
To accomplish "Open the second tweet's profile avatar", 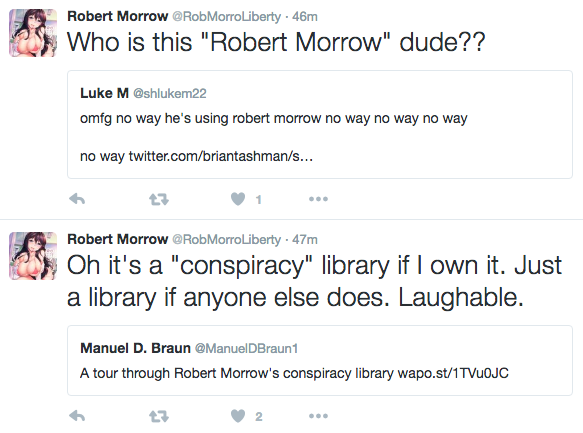I will tap(33, 256).
